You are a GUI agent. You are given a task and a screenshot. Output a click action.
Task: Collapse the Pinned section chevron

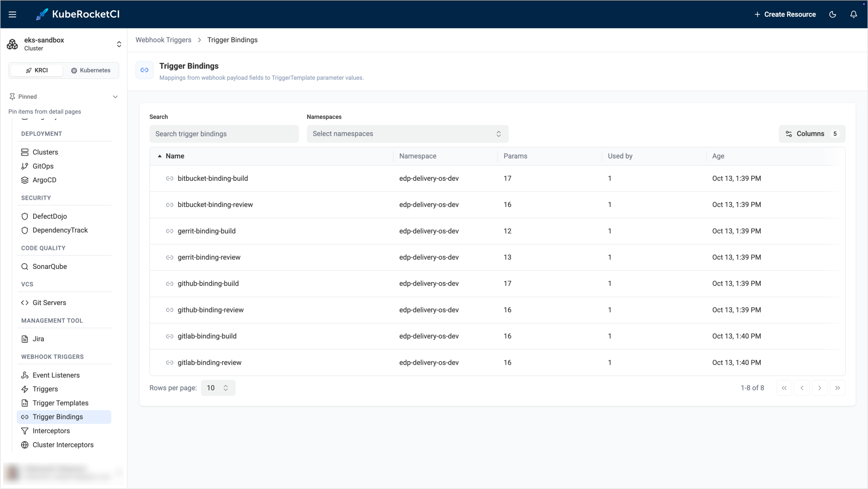pos(115,97)
